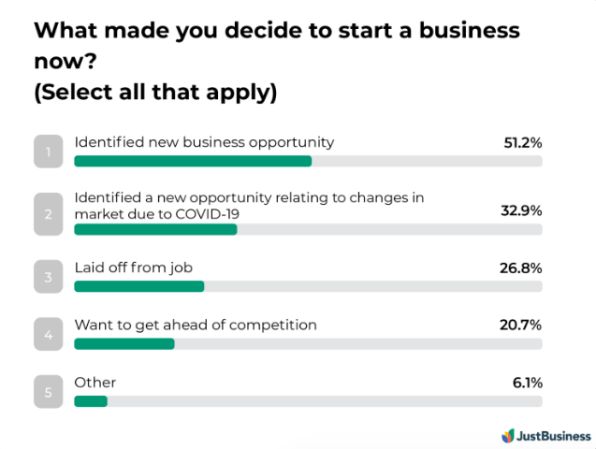The height and width of the screenshot is (449, 596).
Task: Select 'Want to get ahead of competition' text
Action: tap(195, 325)
